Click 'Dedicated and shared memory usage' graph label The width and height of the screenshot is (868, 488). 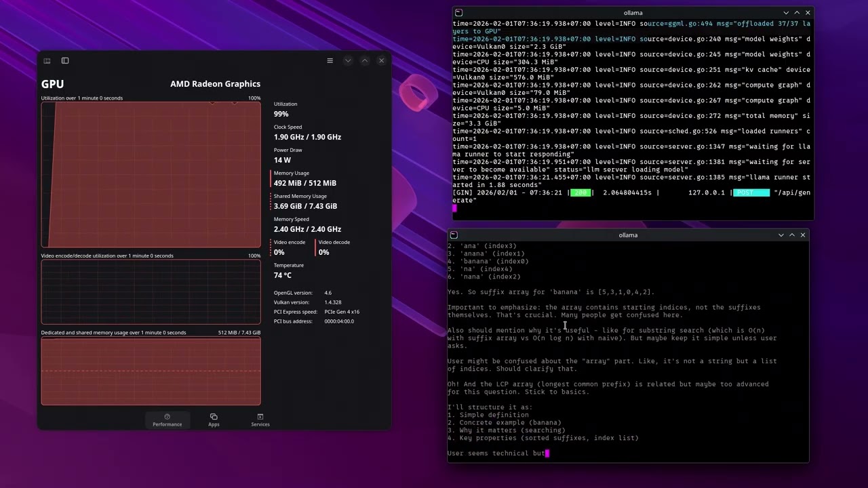[113, 333]
